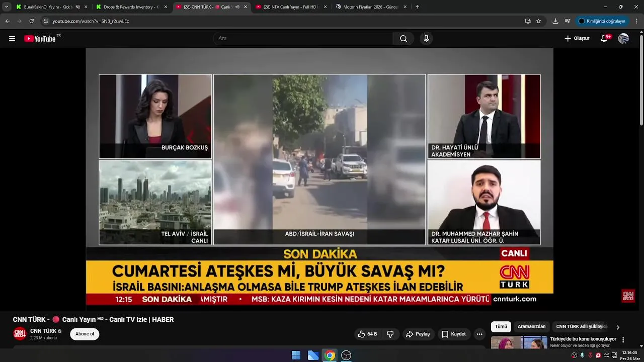Go back with browser back arrow

(x=8, y=21)
